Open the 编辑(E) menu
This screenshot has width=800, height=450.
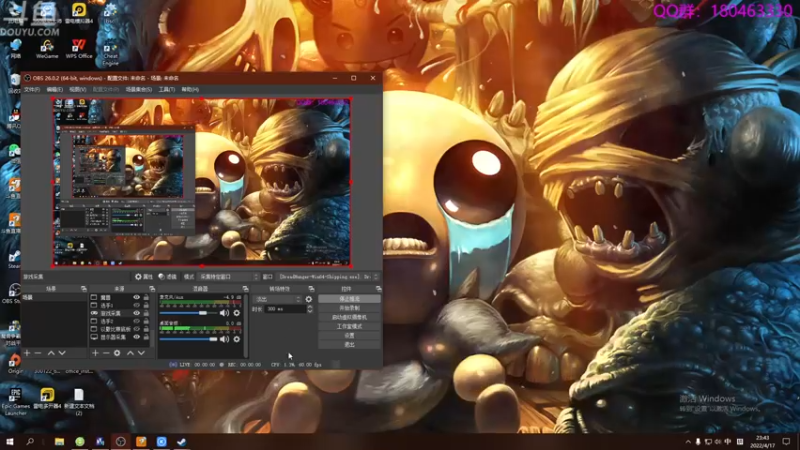tap(55, 89)
